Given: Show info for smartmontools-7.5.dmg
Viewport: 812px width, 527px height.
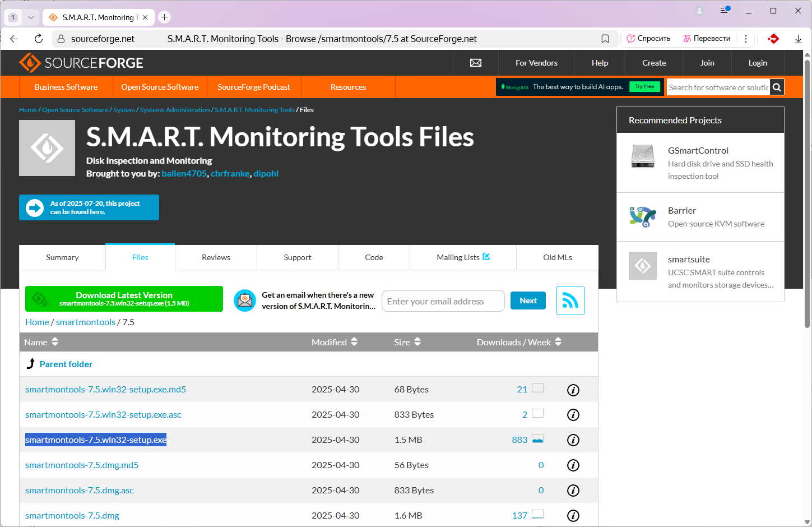Looking at the screenshot, I should [573, 516].
